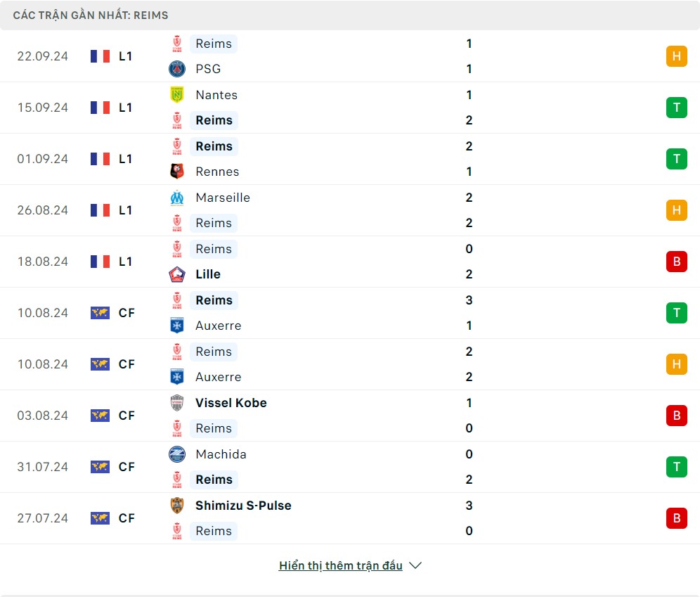Click the Marseille club logo
Screen dimensions: 700x597
coord(176,198)
